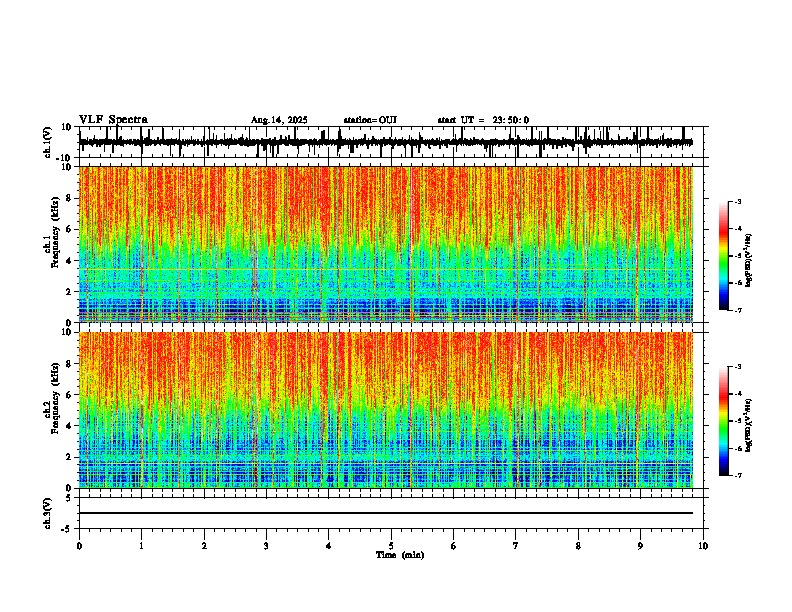Screen dimensions: 792x612
Task: Click the 'Time (min)' axis label
Action: click(x=400, y=555)
